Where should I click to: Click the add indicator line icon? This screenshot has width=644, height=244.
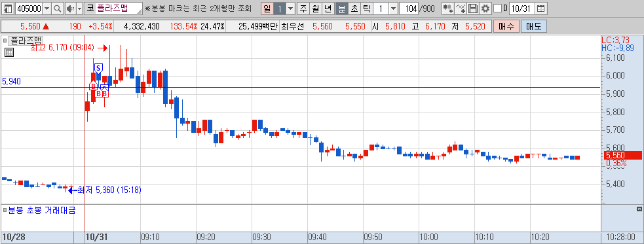(461, 9)
